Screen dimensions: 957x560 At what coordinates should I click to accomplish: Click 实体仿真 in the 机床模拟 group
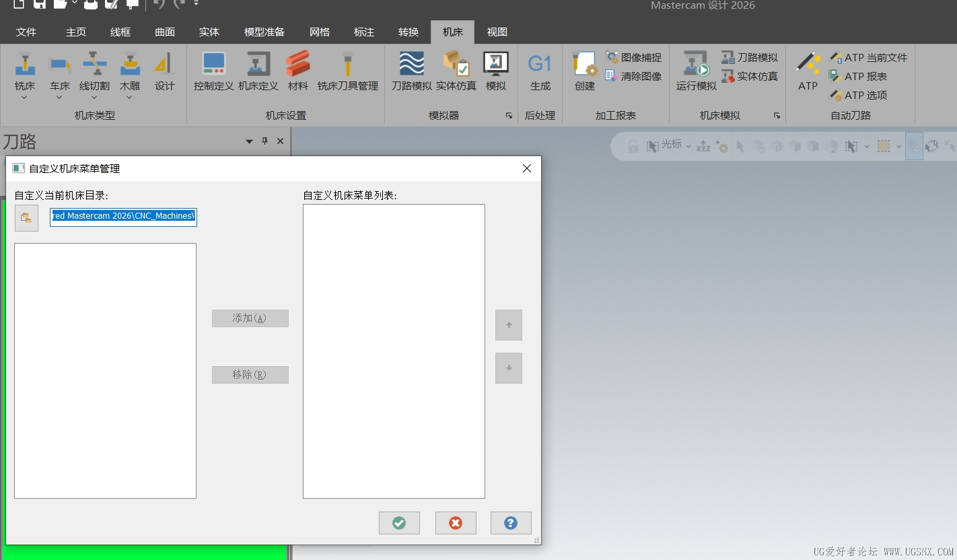coord(750,77)
